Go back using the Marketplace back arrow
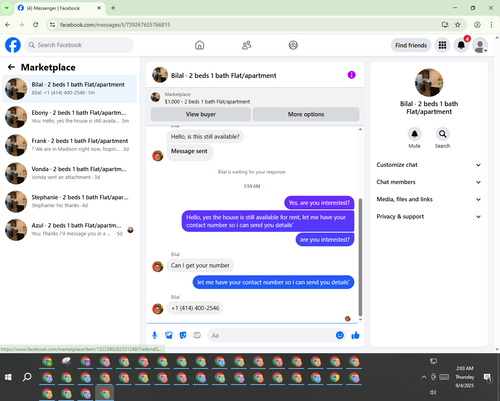 point(11,67)
